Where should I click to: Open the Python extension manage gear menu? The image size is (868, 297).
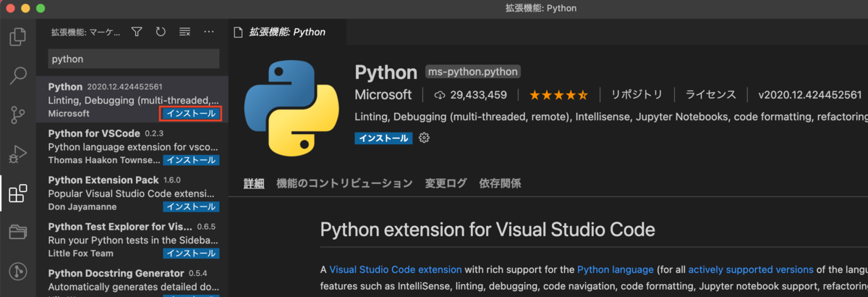[x=425, y=138]
